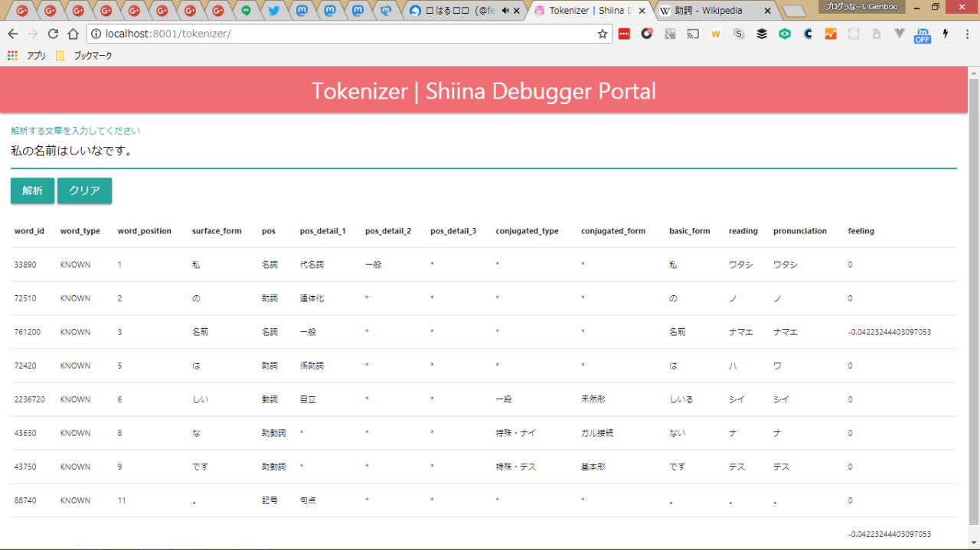Viewport: 980px width, 550px height.
Task: Click the Cast extension icon
Action: [x=693, y=34]
